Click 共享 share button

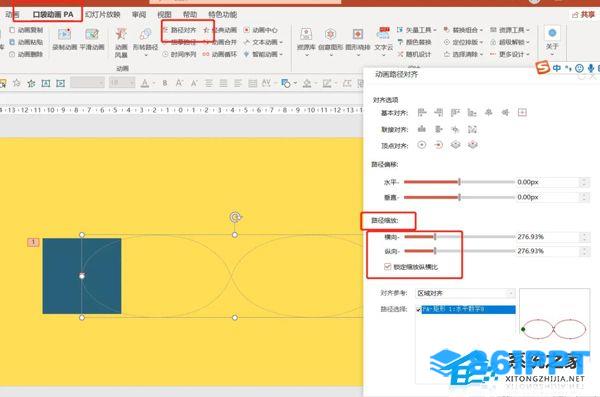click(584, 15)
